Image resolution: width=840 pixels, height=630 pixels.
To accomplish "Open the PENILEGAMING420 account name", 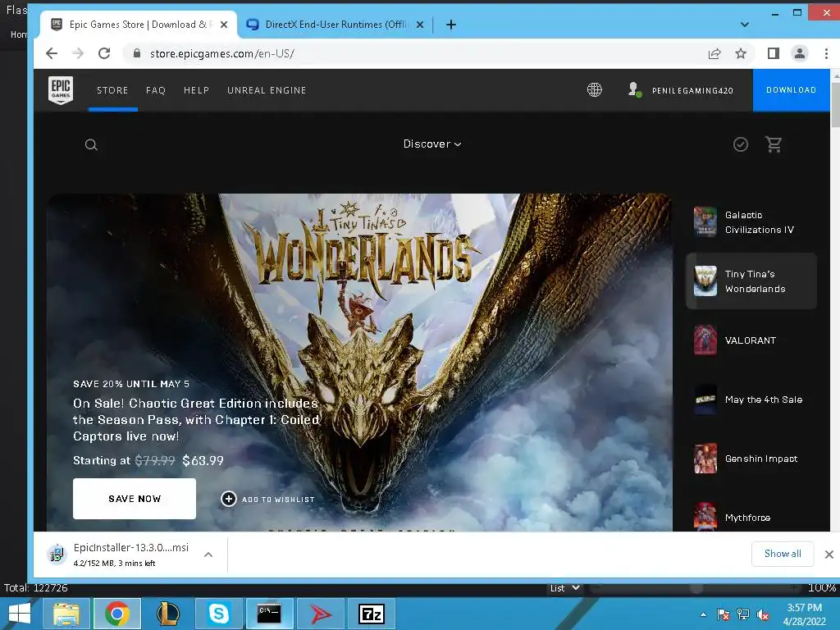I will 692,90.
